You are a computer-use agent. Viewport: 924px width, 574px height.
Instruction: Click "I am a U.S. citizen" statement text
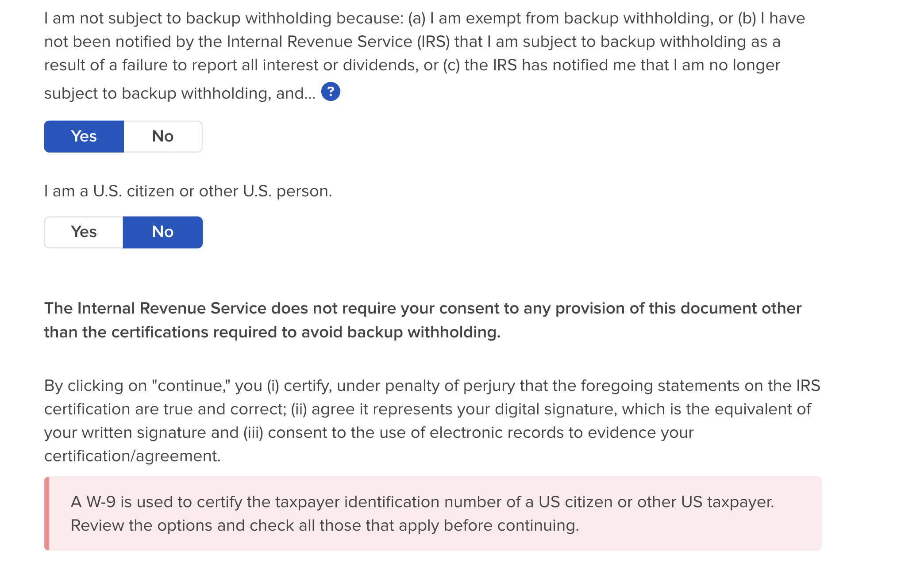point(188,191)
